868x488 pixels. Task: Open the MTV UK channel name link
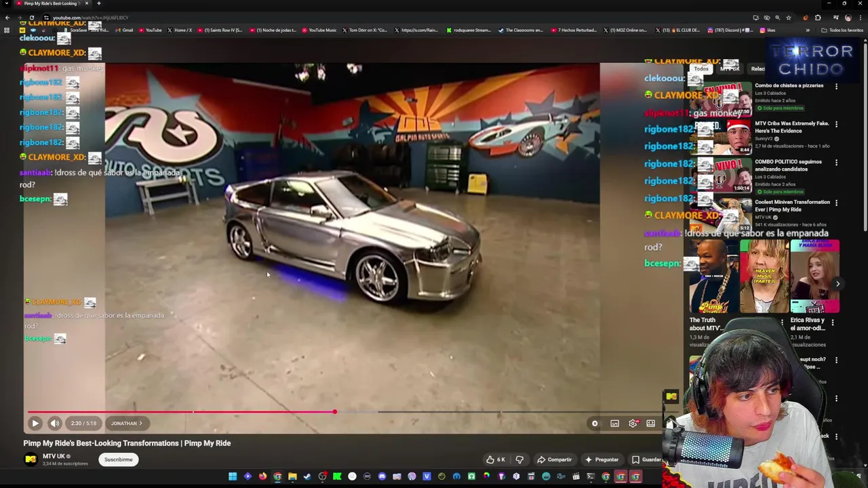(x=54, y=456)
